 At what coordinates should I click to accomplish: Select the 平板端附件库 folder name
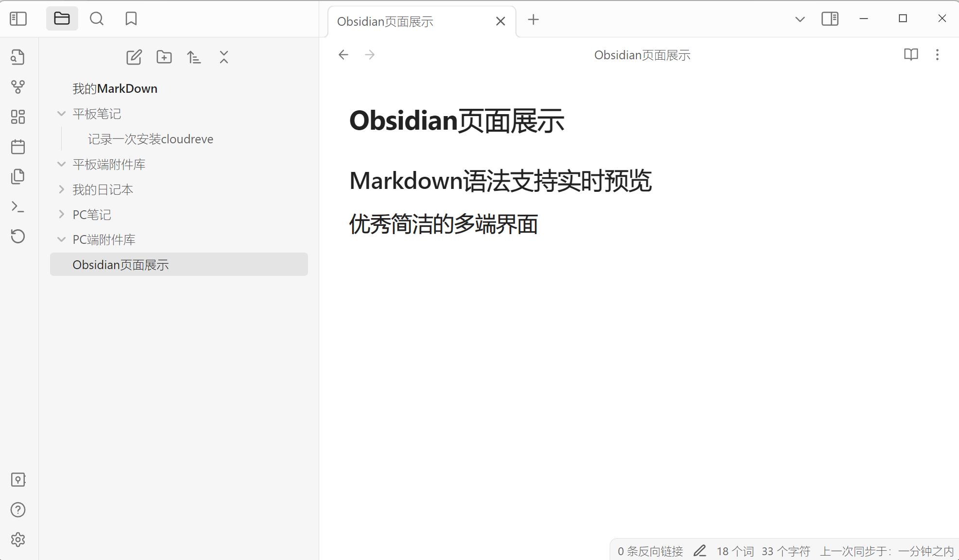109,164
